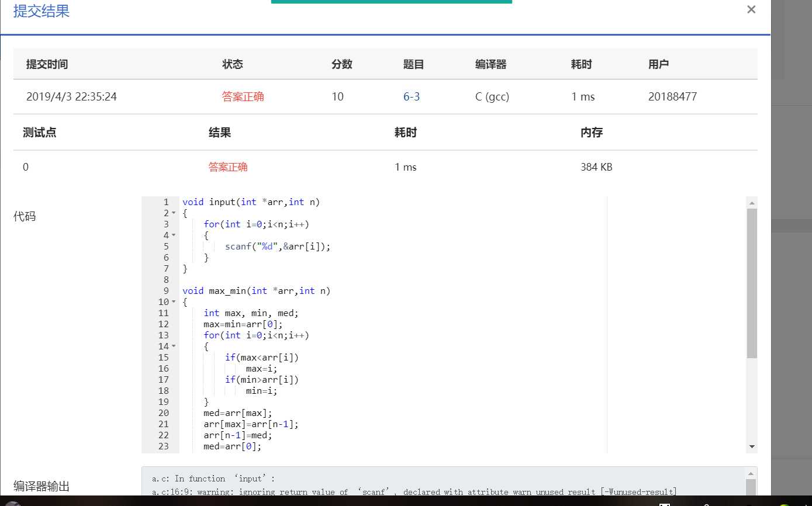Click the 题目 column header
The width and height of the screenshot is (812, 506).
point(414,64)
